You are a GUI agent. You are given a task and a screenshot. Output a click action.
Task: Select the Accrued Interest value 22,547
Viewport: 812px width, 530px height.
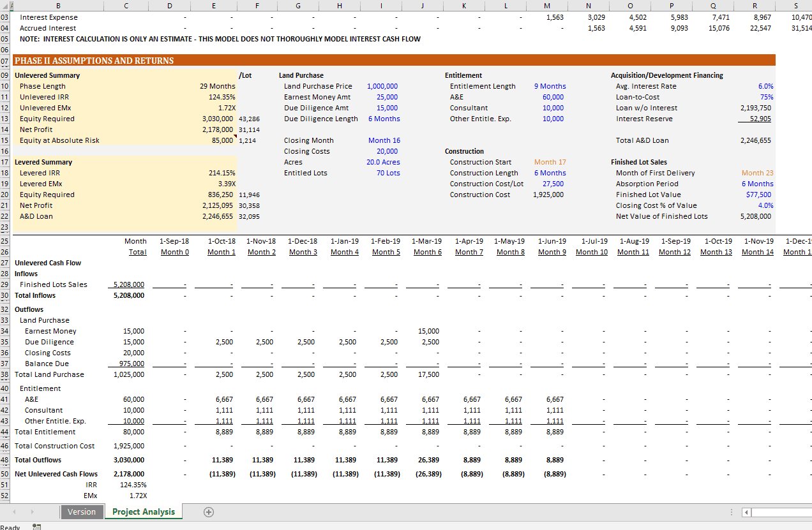(760, 28)
